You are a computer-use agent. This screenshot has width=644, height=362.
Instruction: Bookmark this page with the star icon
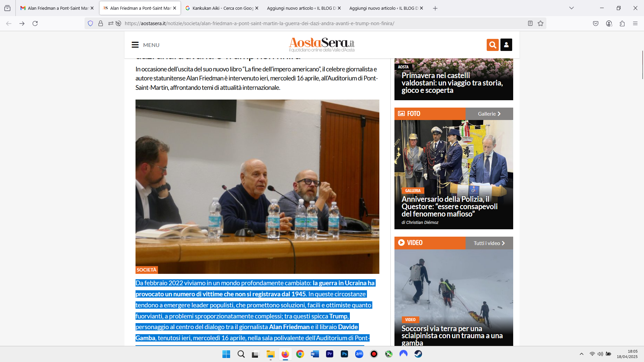540,23
